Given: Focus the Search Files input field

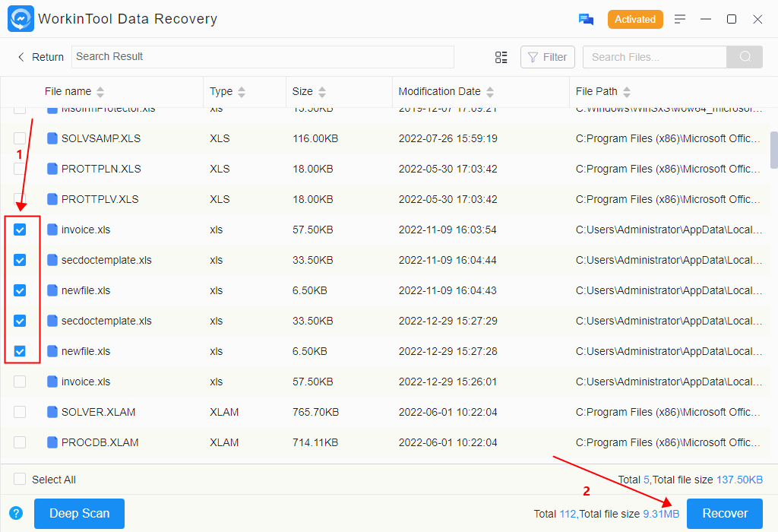Looking at the screenshot, I should point(654,57).
